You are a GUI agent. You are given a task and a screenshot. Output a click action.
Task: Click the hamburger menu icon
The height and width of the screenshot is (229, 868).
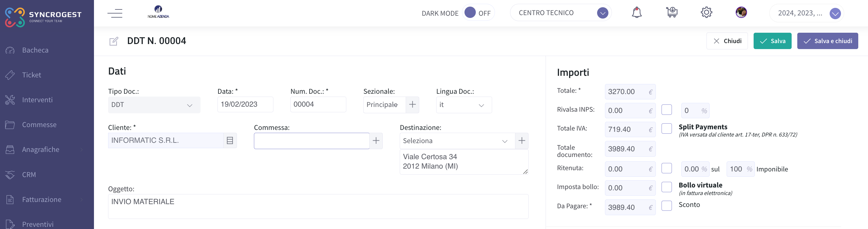click(x=115, y=13)
